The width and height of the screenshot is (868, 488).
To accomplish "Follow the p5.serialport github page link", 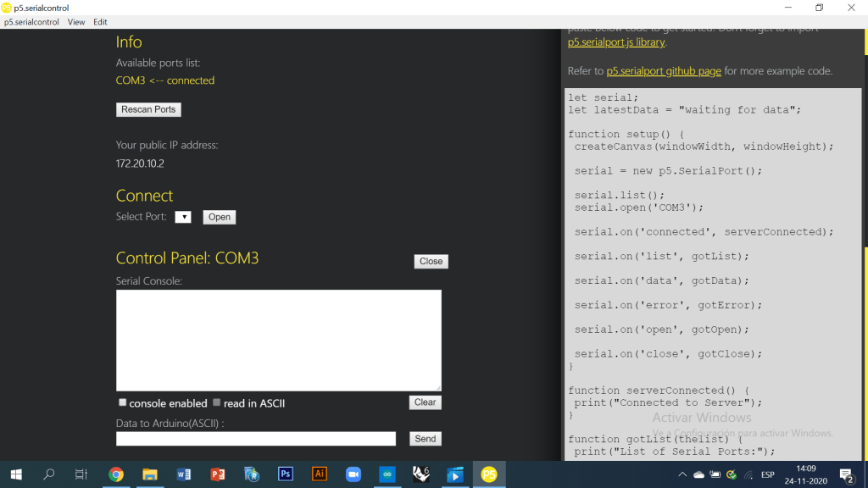I will pos(664,71).
